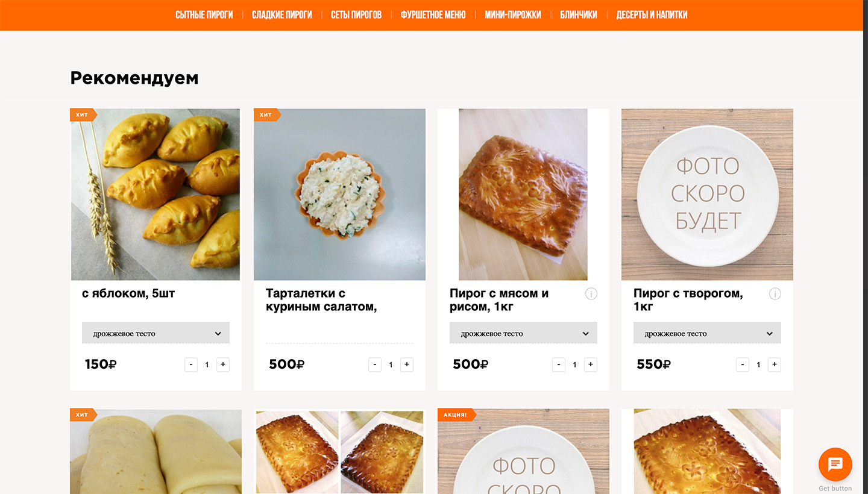
Task: Open dough type dropdown for Пирог с мясом
Action: point(523,334)
